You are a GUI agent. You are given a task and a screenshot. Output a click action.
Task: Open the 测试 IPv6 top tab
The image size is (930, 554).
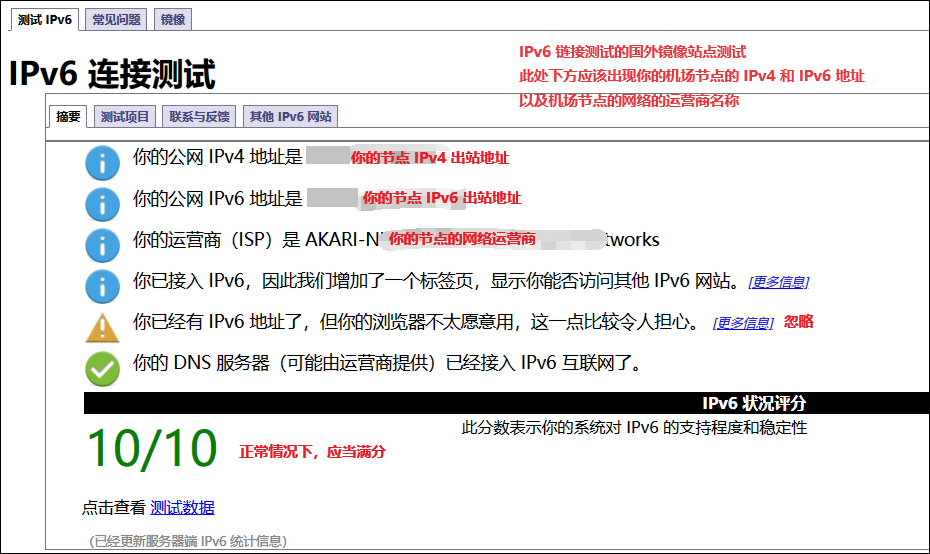tap(44, 20)
